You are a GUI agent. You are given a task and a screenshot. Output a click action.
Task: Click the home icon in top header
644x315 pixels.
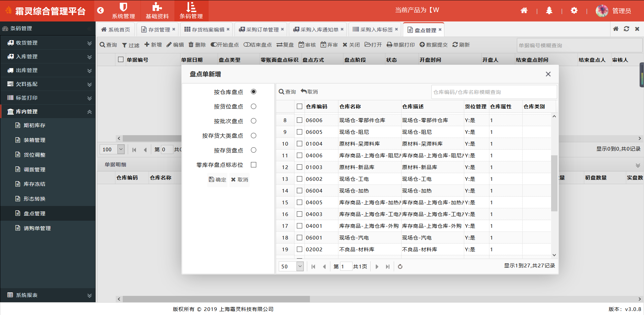(x=524, y=11)
